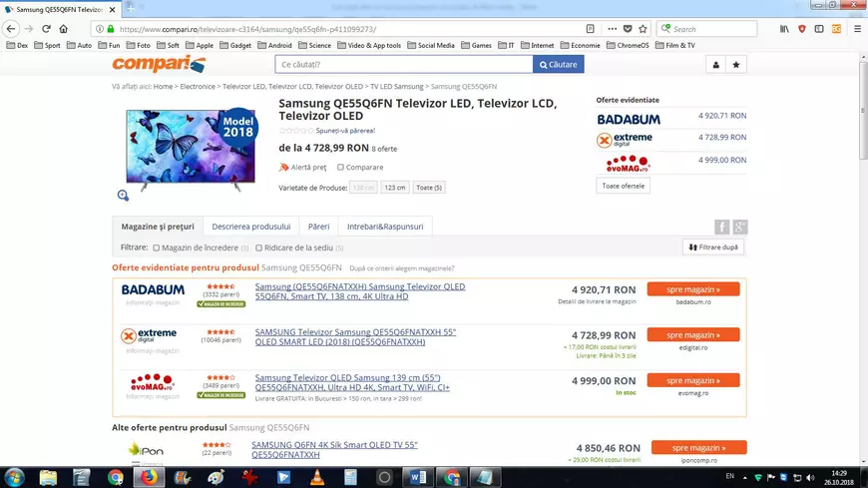Image resolution: width=868 pixels, height=488 pixels.
Task: Open Economie bookmarks folder
Action: point(580,46)
